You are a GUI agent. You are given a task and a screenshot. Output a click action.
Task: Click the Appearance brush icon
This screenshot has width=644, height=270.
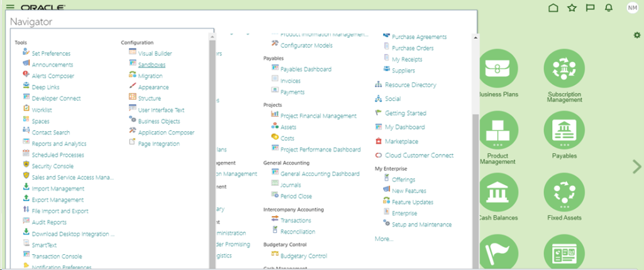132,86
